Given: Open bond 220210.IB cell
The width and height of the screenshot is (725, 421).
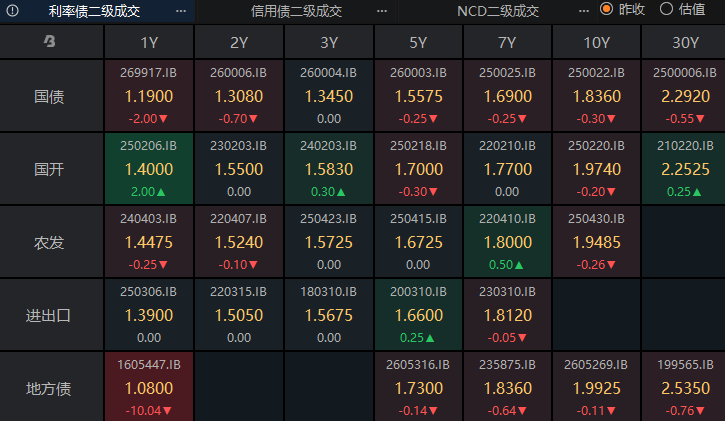Looking at the screenshot, I should coord(507,169).
